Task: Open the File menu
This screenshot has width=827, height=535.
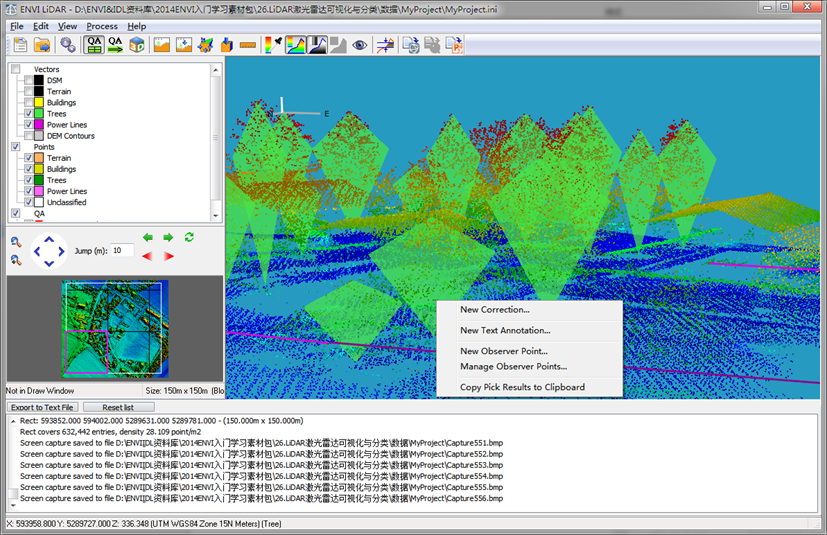Action: click(16, 26)
